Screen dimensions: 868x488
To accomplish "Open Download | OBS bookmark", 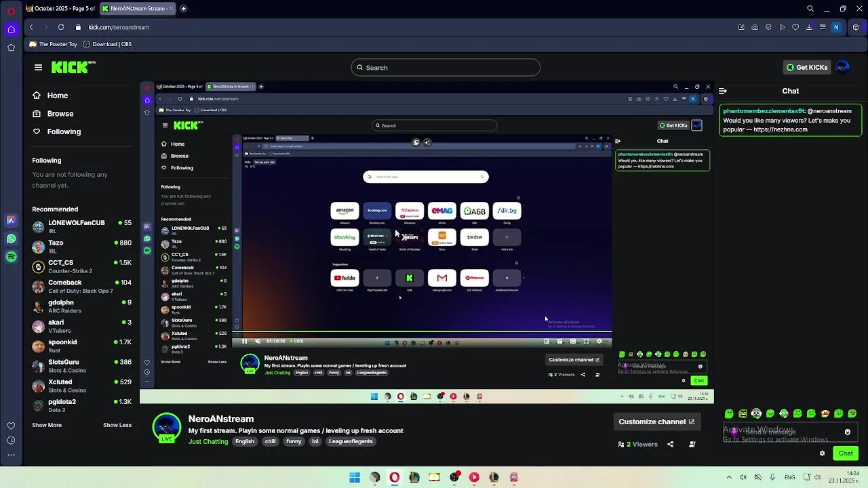I will click(107, 44).
